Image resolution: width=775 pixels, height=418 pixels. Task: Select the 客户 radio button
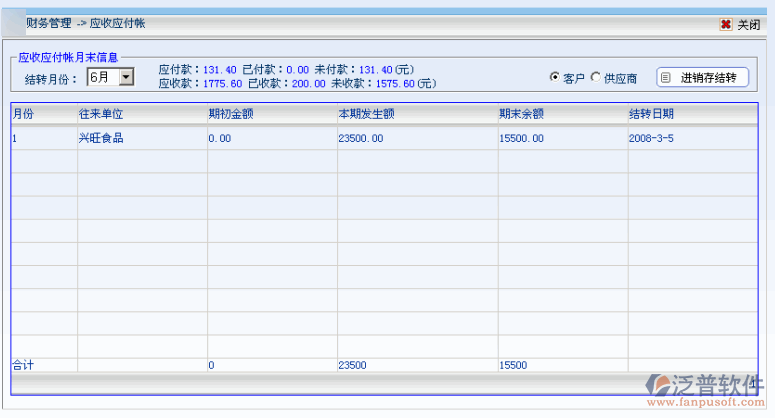click(555, 78)
